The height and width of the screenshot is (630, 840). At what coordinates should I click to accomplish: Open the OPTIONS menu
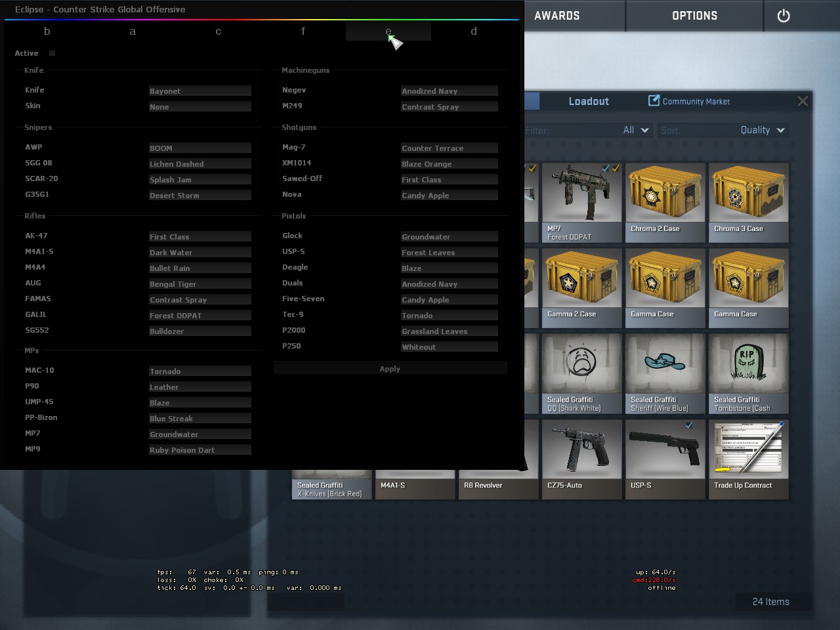694,16
